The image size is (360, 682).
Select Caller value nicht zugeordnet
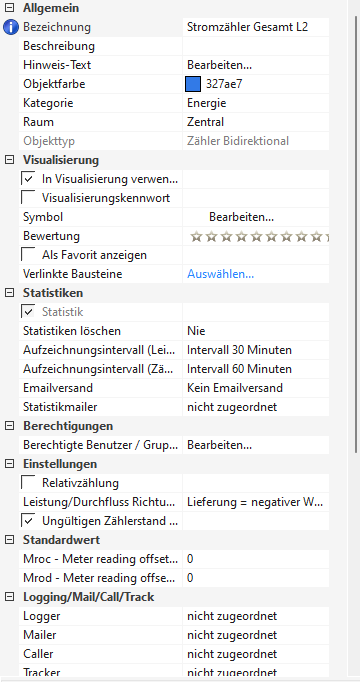point(256,654)
